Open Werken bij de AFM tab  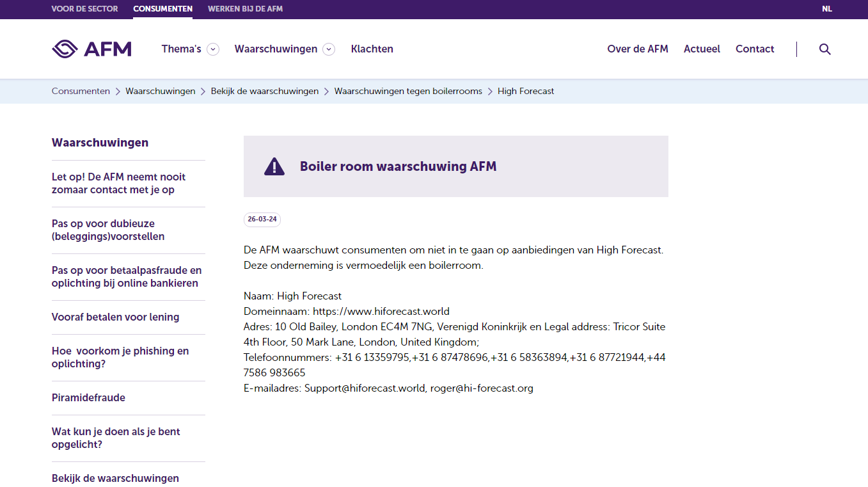point(245,9)
